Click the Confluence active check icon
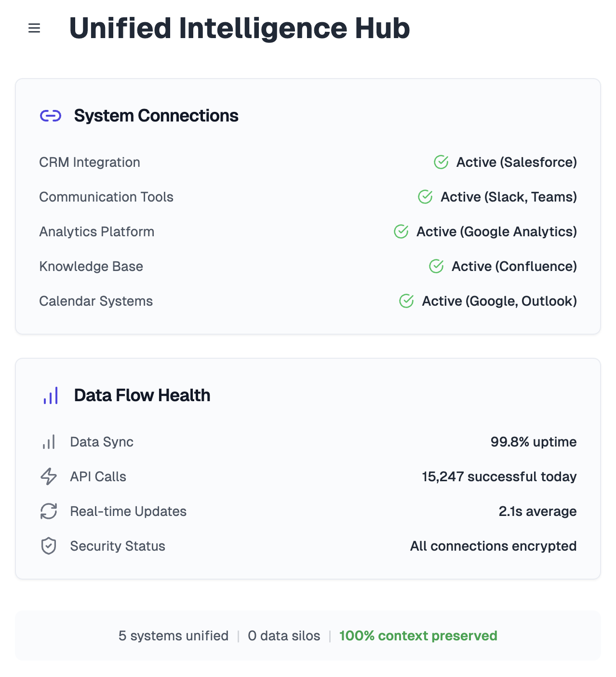Screen dimensions: 616x677 [x=436, y=266]
